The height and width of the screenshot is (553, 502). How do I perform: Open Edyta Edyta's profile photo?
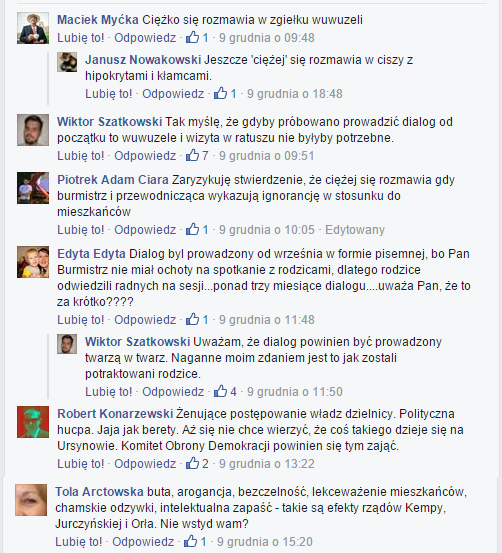(x=33, y=262)
